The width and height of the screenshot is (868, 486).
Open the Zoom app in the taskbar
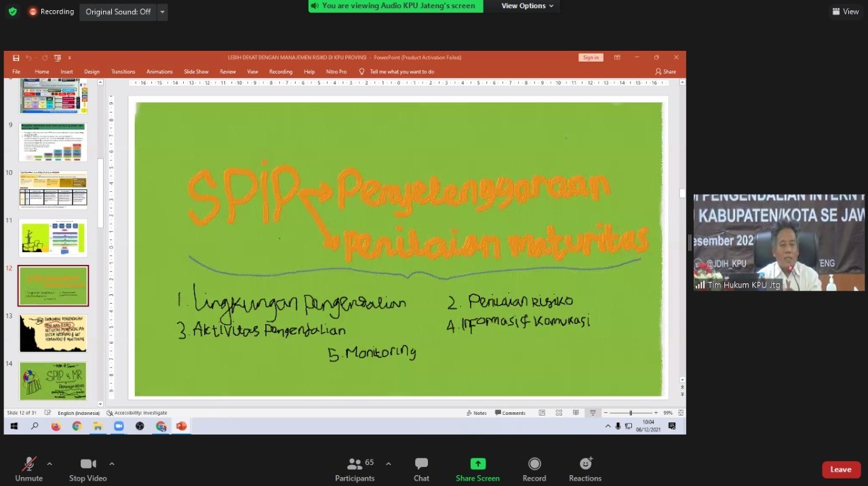coord(119,426)
